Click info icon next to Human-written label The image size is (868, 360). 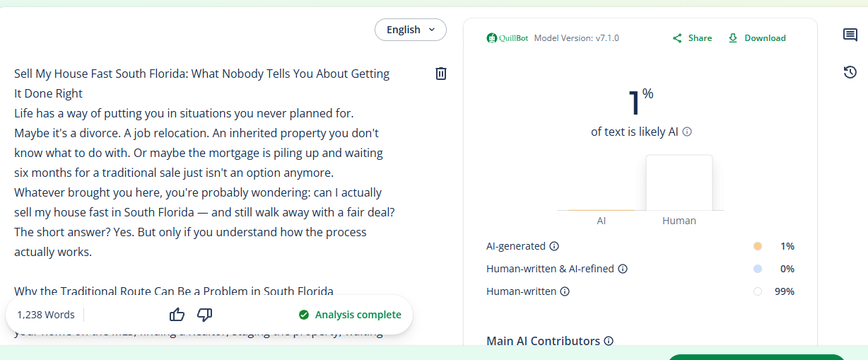tap(565, 291)
